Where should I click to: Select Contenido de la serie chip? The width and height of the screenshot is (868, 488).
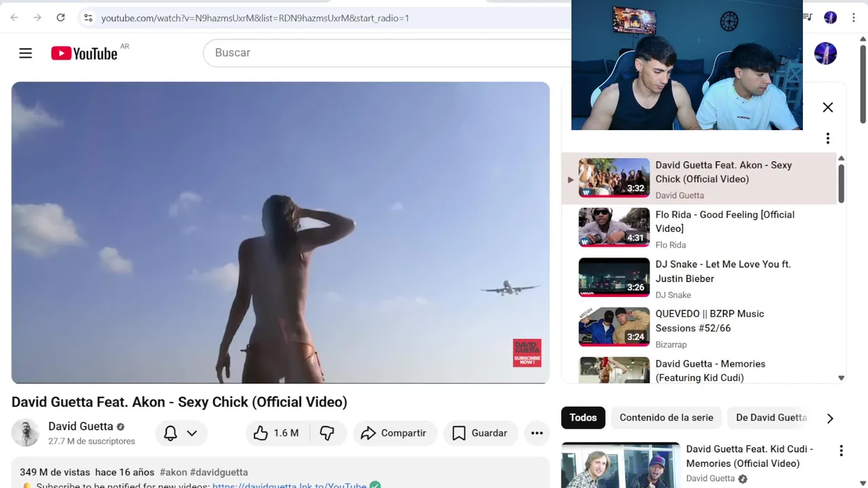point(666,418)
